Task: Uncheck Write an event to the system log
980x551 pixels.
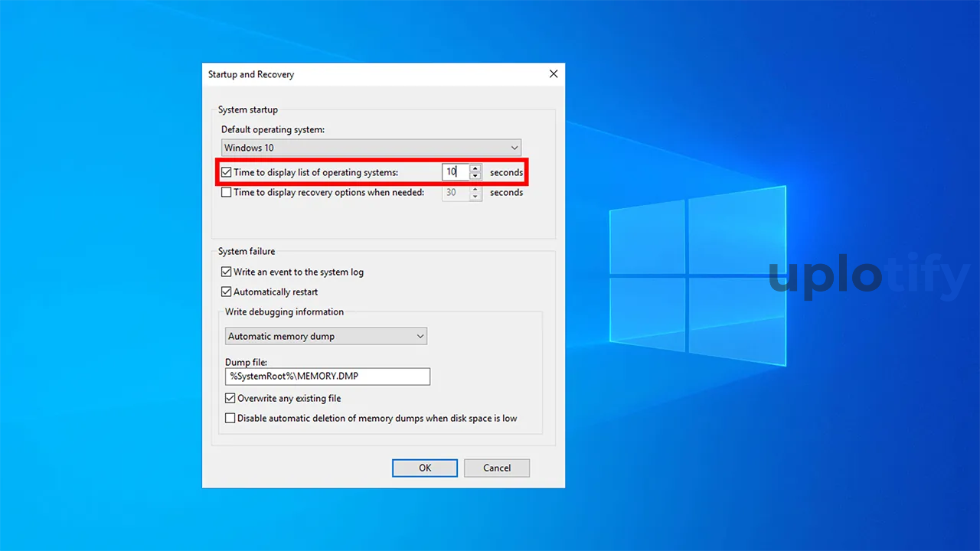Action: click(226, 272)
